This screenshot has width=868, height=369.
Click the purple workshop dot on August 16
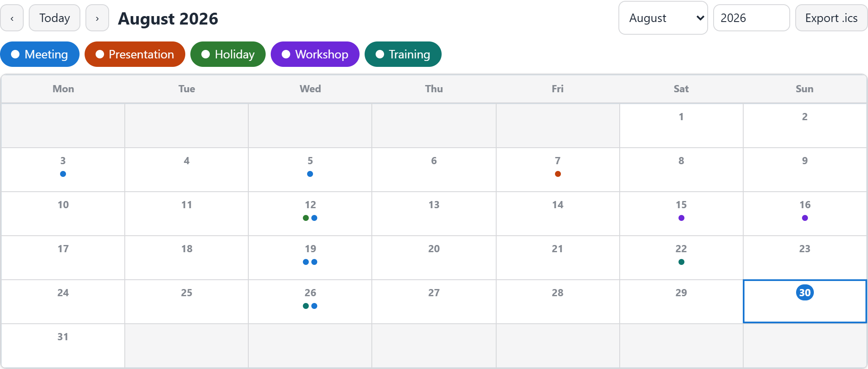click(805, 218)
